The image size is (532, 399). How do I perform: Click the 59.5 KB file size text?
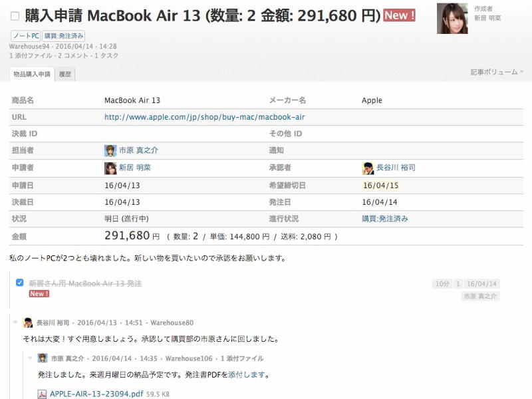tap(158, 394)
